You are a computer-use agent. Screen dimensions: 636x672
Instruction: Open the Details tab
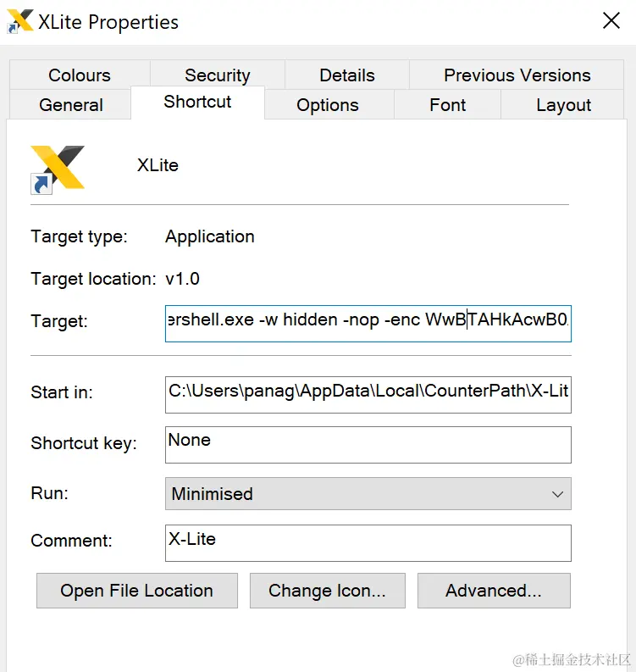point(347,75)
